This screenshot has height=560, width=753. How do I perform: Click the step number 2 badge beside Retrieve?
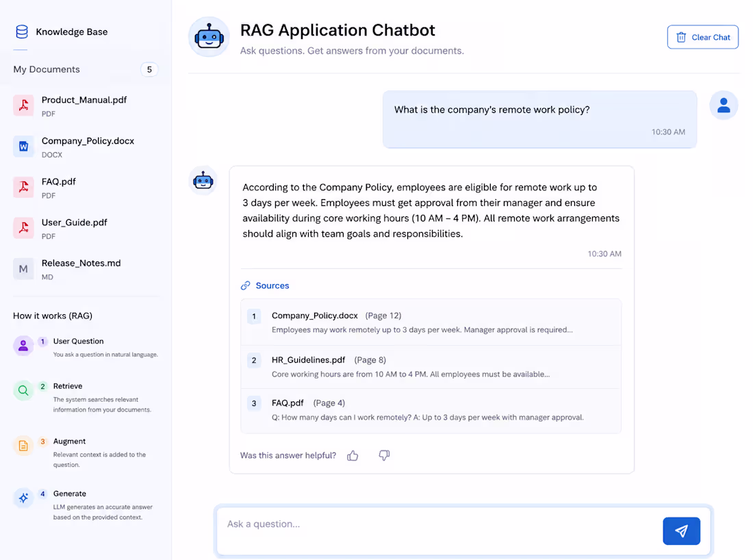[x=42, y=386]
